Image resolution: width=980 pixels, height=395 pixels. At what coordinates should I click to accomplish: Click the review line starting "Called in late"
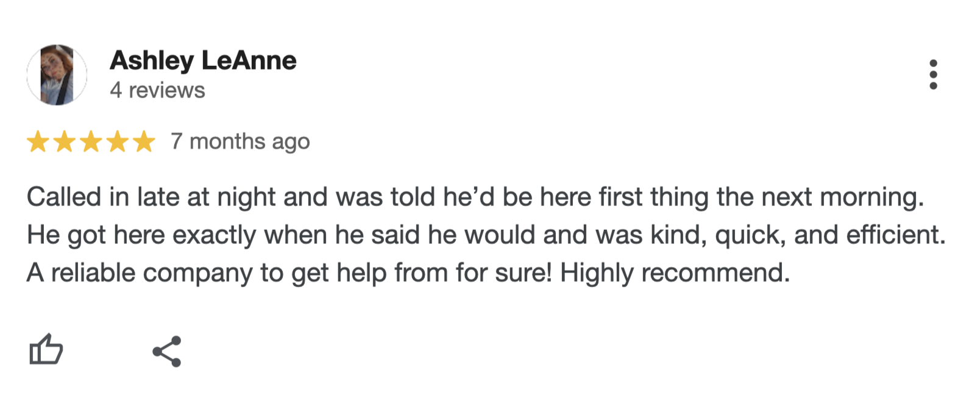tap(475, 197)
